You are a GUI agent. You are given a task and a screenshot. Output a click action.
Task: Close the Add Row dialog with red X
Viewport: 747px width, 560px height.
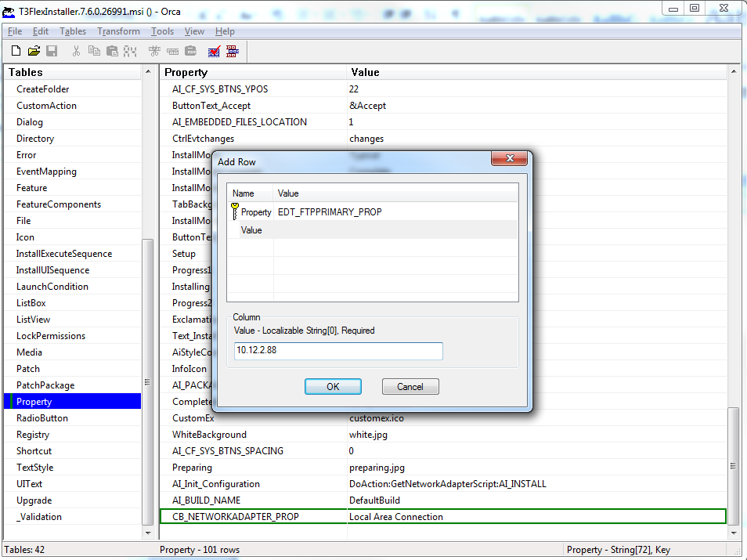click(509, 158)
